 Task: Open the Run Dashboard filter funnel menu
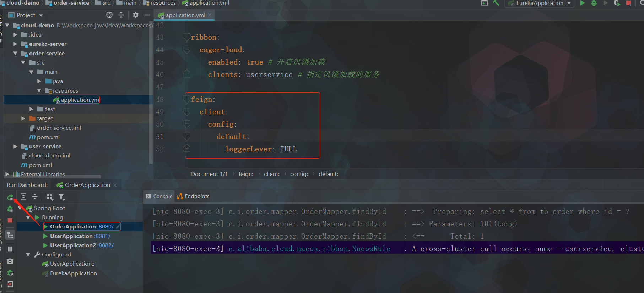61,197
